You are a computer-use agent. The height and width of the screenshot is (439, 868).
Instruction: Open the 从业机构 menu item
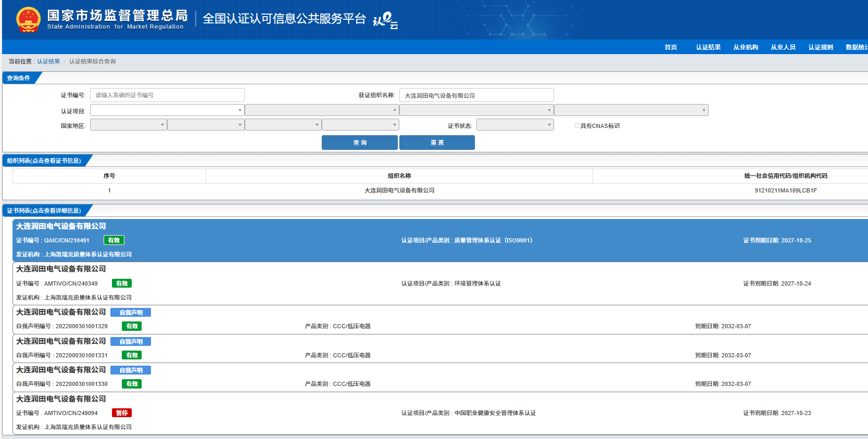[746, 47]
